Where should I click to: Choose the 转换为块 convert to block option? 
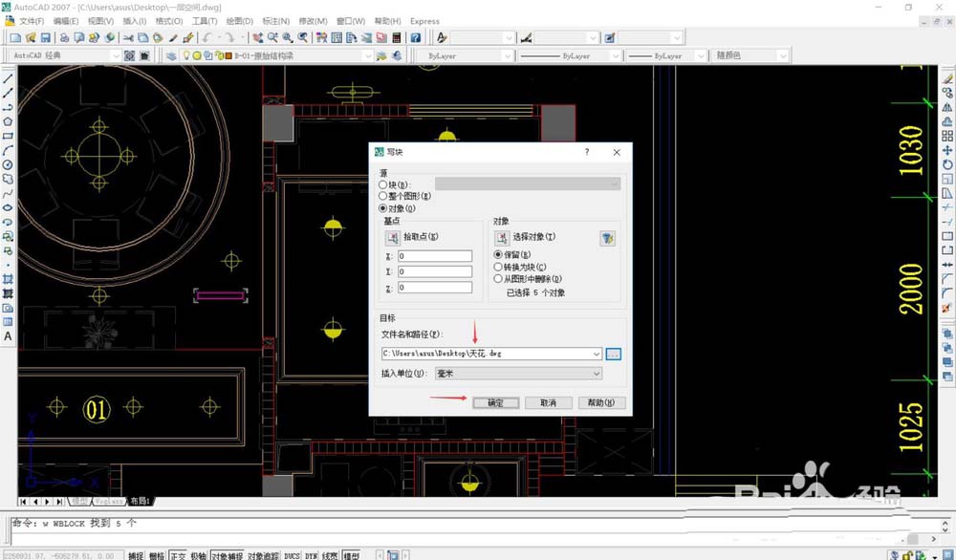497,268
